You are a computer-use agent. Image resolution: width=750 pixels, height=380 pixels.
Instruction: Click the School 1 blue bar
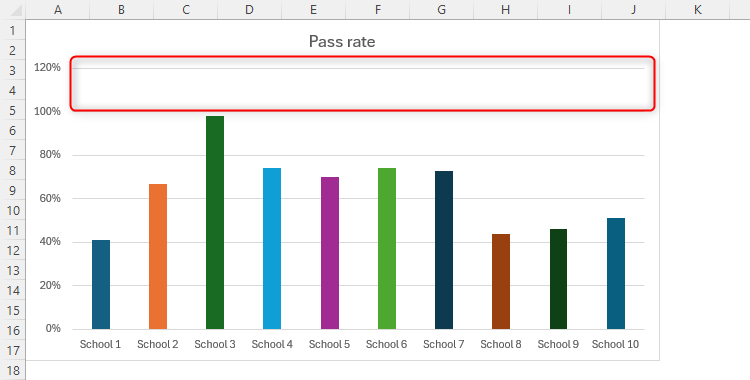101,284
